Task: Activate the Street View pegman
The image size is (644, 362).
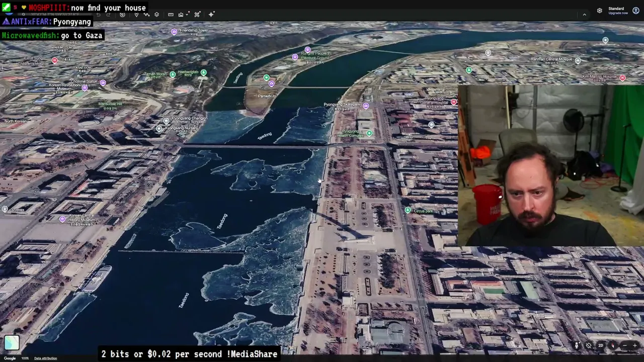Action: coord(577,345)
